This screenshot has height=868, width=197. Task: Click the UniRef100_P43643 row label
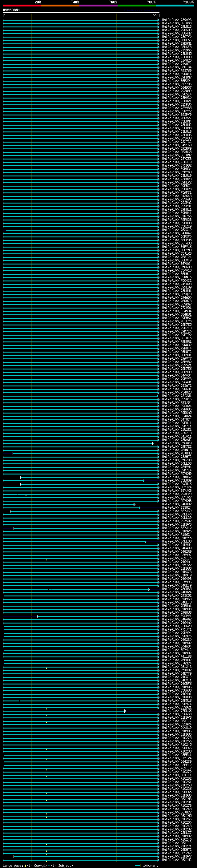(x=177, y=196)
